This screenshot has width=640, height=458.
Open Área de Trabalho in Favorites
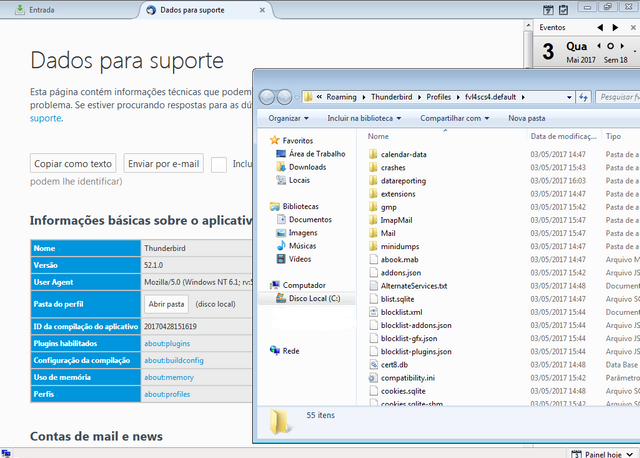[x=311, y=154]
